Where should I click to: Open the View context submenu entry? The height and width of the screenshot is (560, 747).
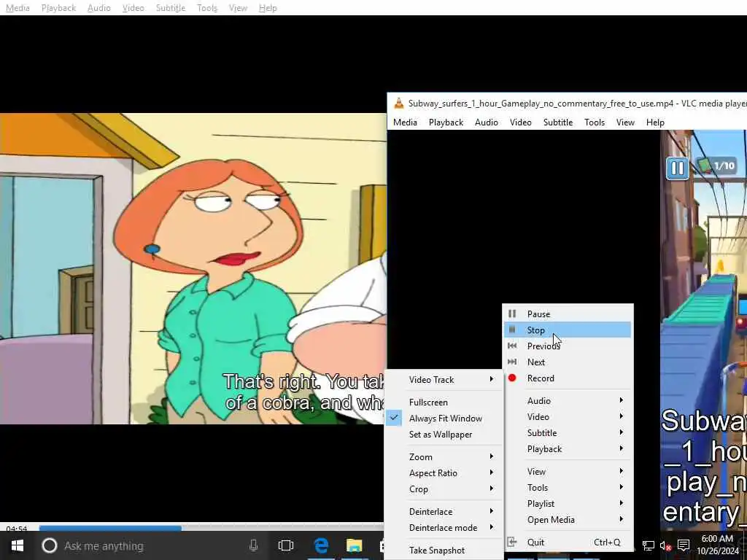568,472
